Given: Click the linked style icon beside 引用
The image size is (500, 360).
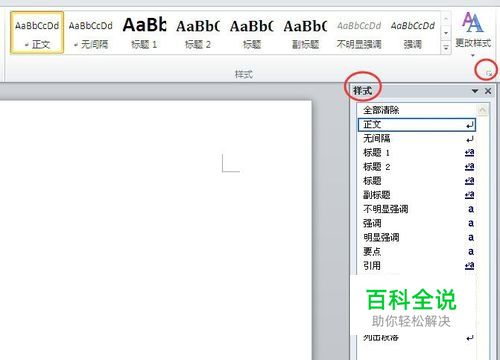Looking at the screenshot, I should (470, 266).
